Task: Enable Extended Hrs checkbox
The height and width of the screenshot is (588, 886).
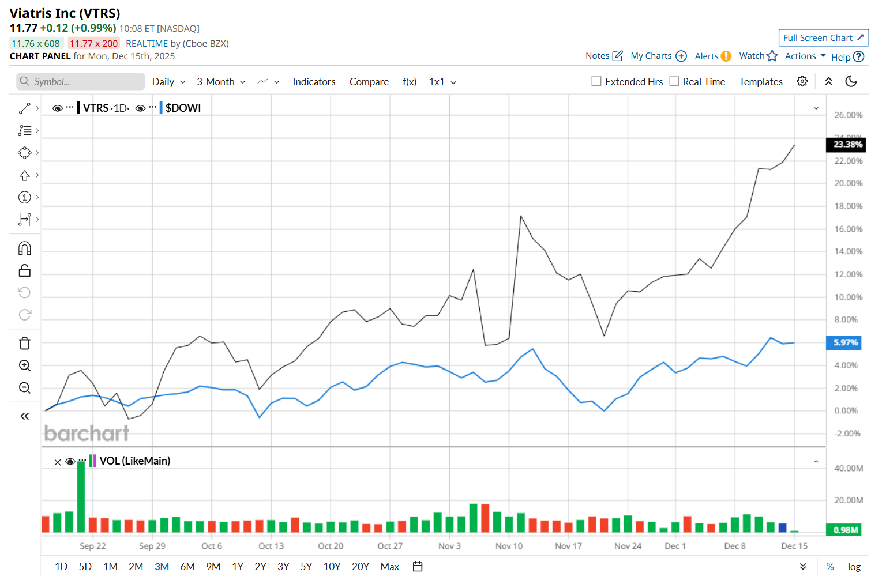Action: pos(596,81)
